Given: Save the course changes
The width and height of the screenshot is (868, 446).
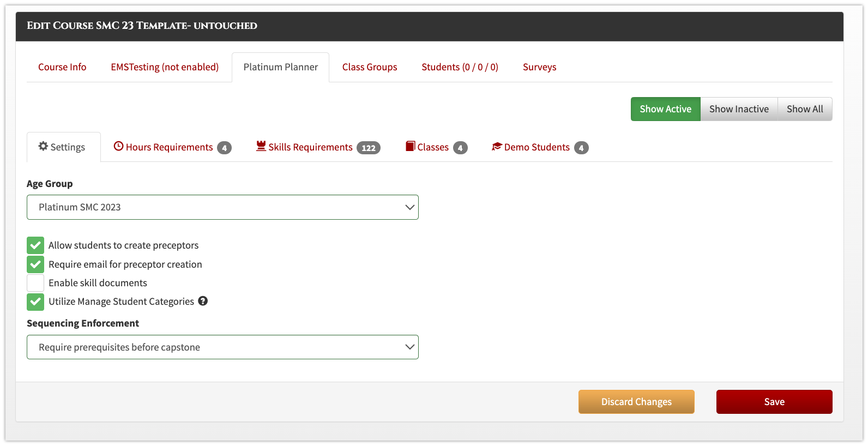Looking at the screenshot, I should 774,402.
